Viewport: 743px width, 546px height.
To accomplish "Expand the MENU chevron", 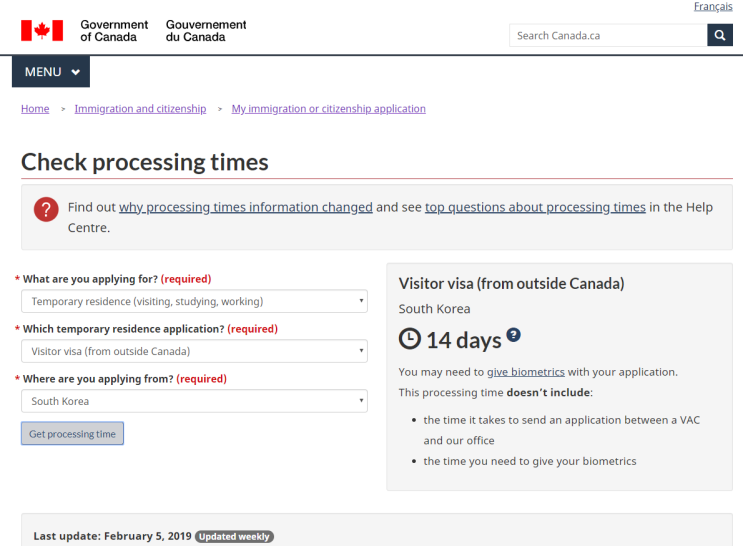I will [x=75, y=72].
